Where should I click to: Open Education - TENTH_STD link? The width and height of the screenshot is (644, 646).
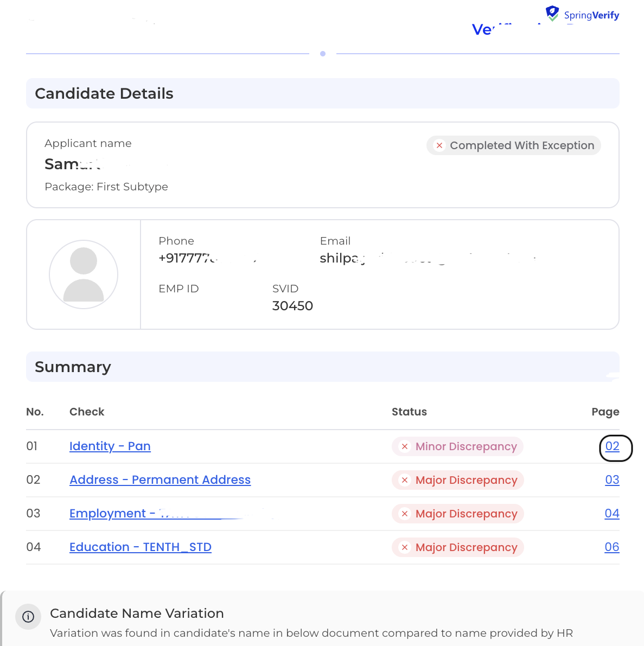click(140, 547)
